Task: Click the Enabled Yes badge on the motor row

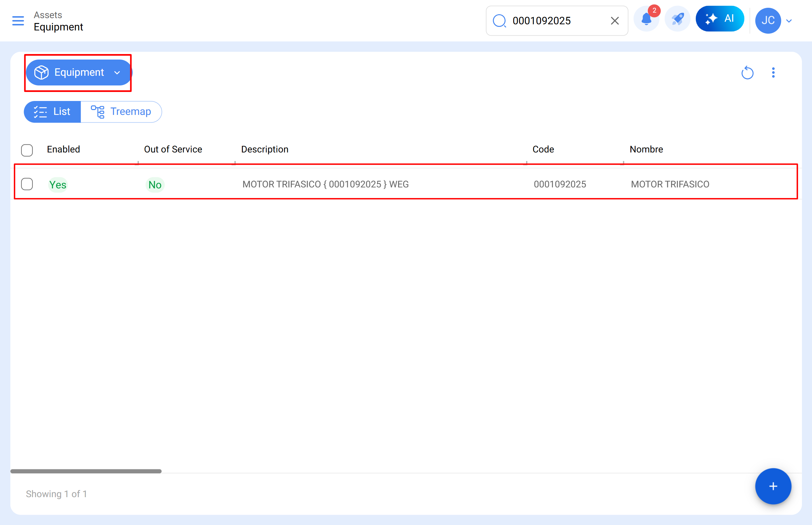Action: pyautogui.click(x=58, y=184)
